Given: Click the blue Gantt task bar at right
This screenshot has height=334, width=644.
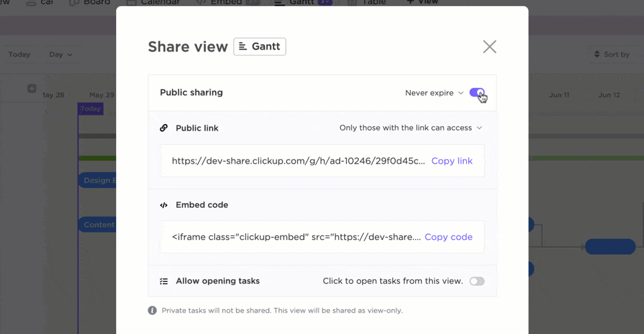Looking at the screenshot, I should [x=610, y=246].
